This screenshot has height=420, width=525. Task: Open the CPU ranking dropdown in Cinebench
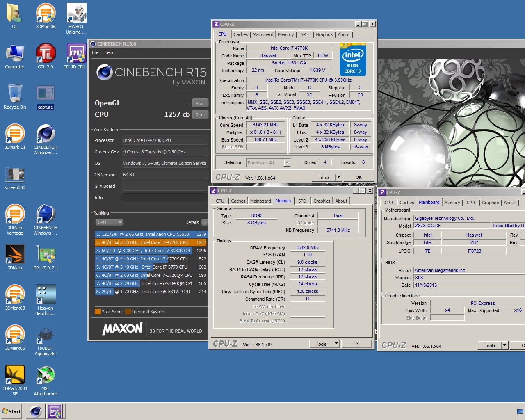pos(109,222)
